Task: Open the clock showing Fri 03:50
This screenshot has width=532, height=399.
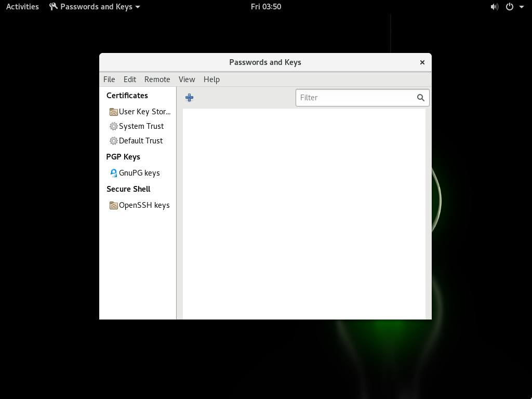Action: pyautogui.click(x=265, y=7)
